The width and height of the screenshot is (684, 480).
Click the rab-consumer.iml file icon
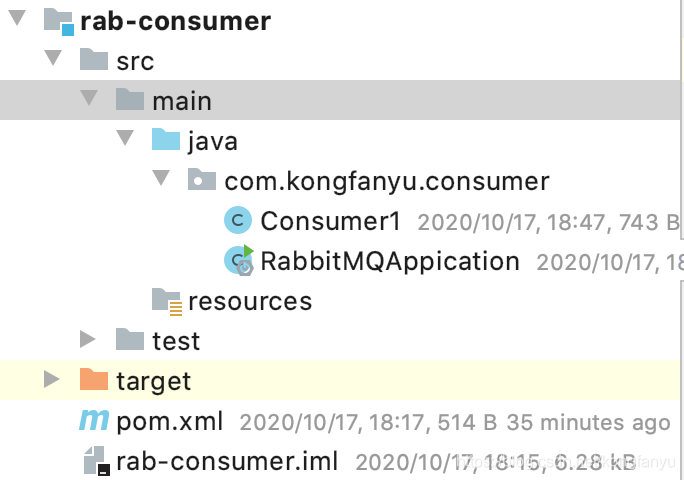(x=96, y=461)
